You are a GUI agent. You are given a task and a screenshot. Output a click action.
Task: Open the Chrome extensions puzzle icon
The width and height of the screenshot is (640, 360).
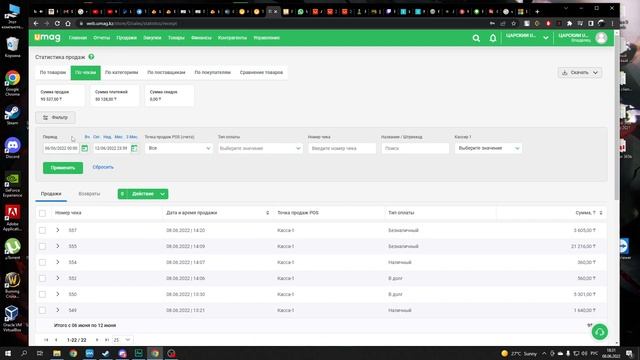click(569, 24)
